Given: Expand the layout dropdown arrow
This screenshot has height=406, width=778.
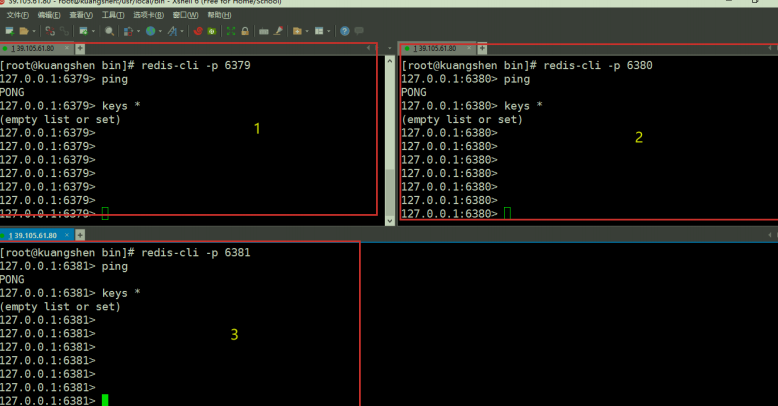Looking at the screenshot, I should [329, 31].
